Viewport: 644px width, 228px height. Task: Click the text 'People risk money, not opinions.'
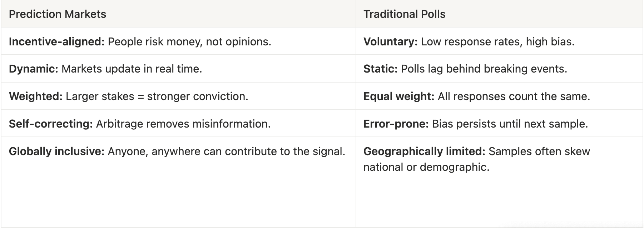(189, 42)
